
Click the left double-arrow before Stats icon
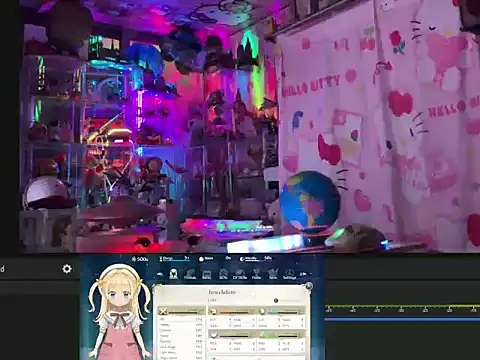pyautogui.click(x=160, y=274)
